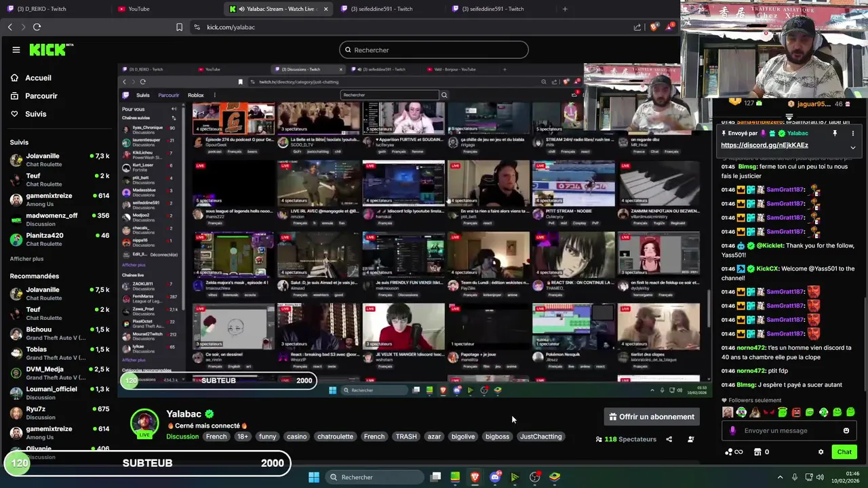Open Windows Start menu on outer taskbar
Image resolution: width=868 pixels, height=488 pixels.
[314, 477]
